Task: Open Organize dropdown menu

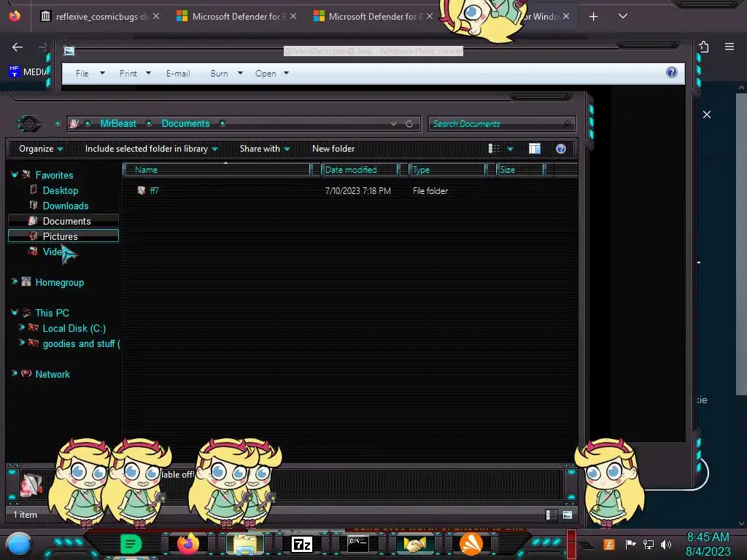Action: pyautogui.click(x=41, y=149)
